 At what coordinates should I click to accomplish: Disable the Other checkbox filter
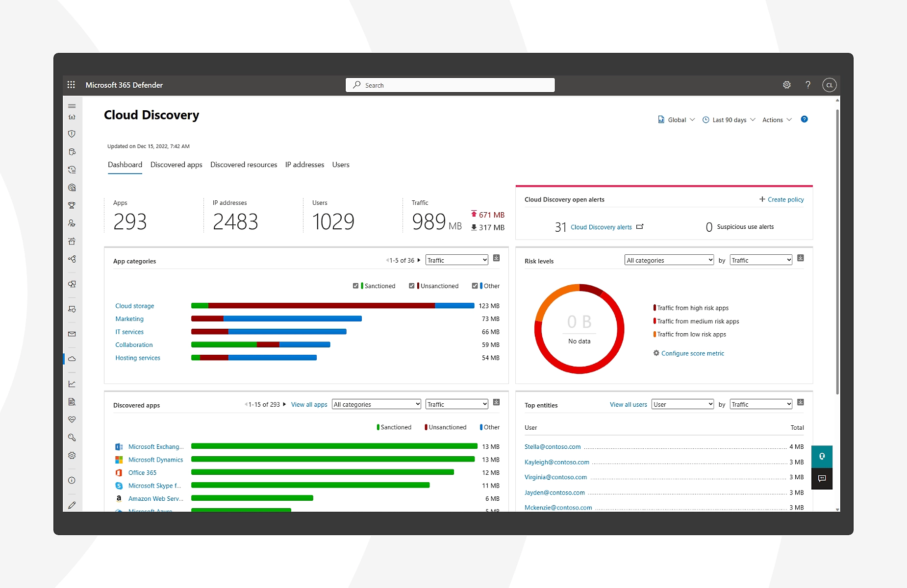(x=475, y=286)
